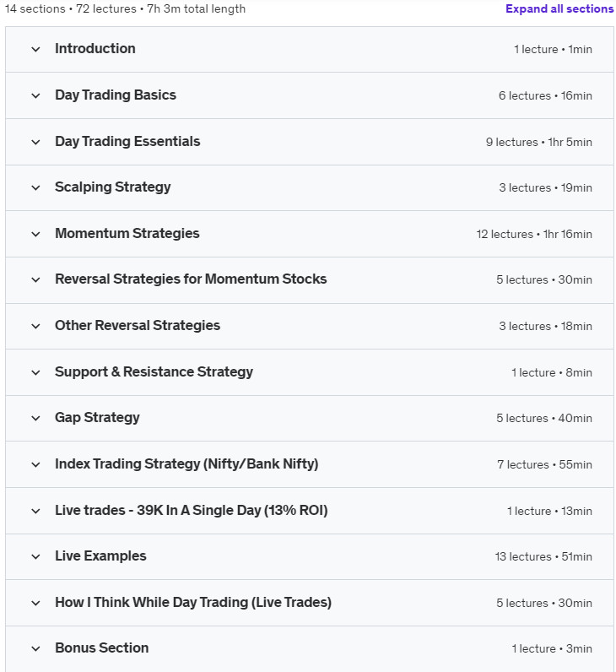Expand the Day Trading Basics chevron
Screen dimensions: 616x672
tap(36, 95)
